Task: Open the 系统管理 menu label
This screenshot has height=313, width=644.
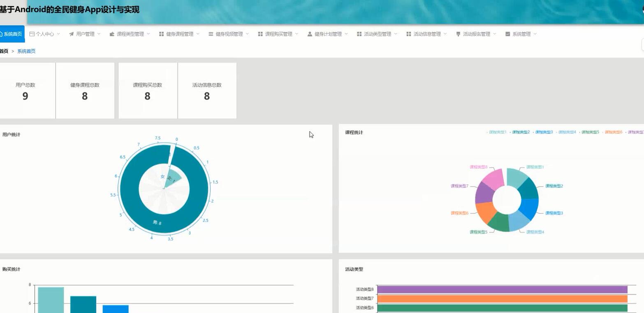Action: 521,34
